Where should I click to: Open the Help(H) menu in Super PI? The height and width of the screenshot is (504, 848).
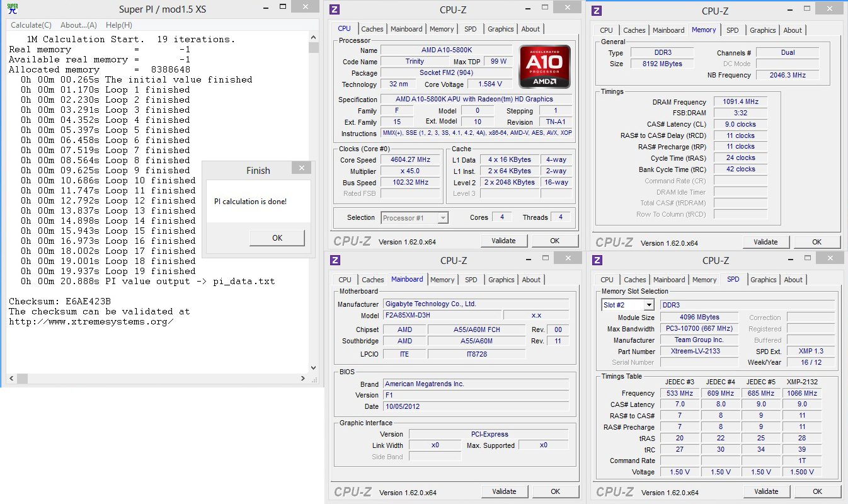pos(119,25)
